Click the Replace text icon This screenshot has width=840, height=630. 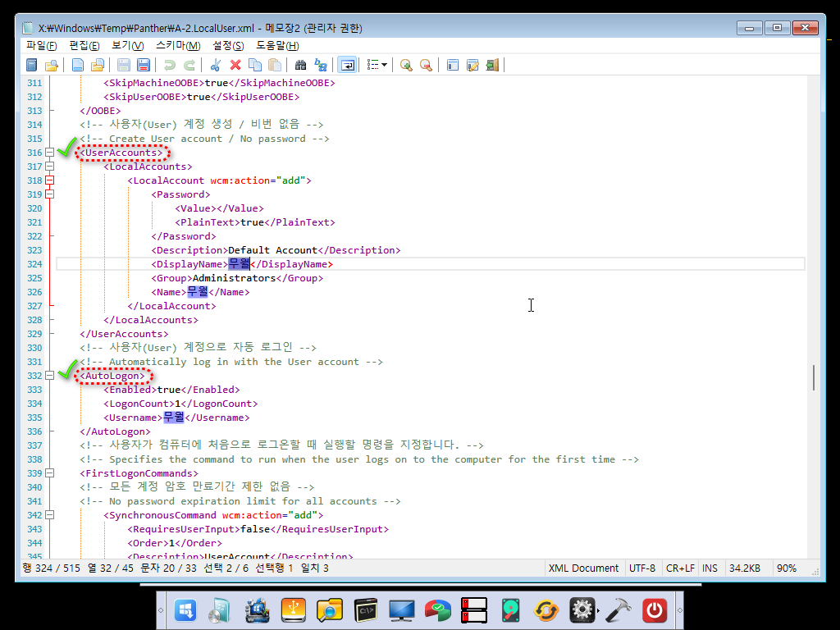(321, 66)
